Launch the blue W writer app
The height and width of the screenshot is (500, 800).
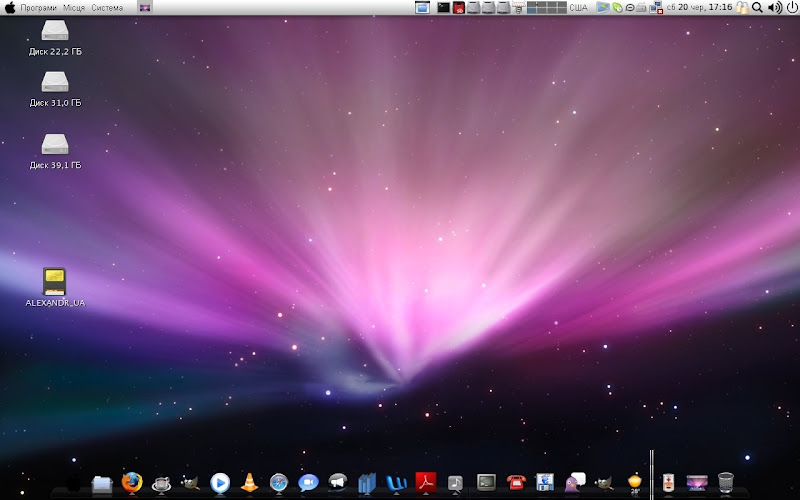(x=396, y=483)
